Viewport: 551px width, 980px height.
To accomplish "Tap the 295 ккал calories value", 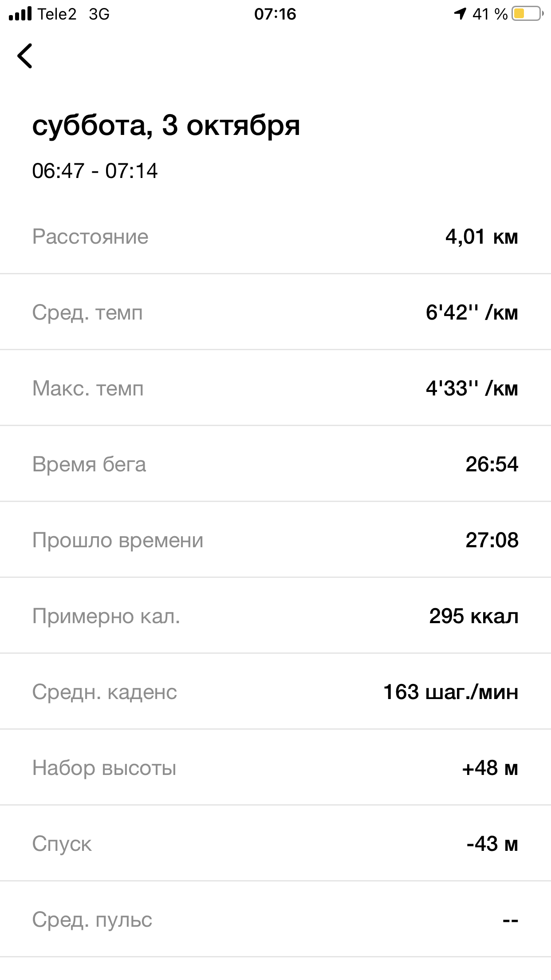I will pos(473,616).
